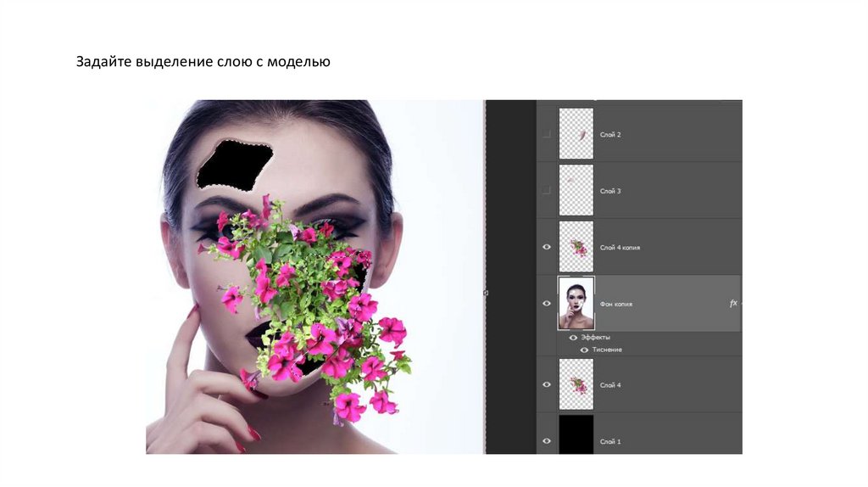Viewport: 868px width, 487px height.
Task: Click the Слой 2 layer thumbnail
Action: (x=576, y=134)
